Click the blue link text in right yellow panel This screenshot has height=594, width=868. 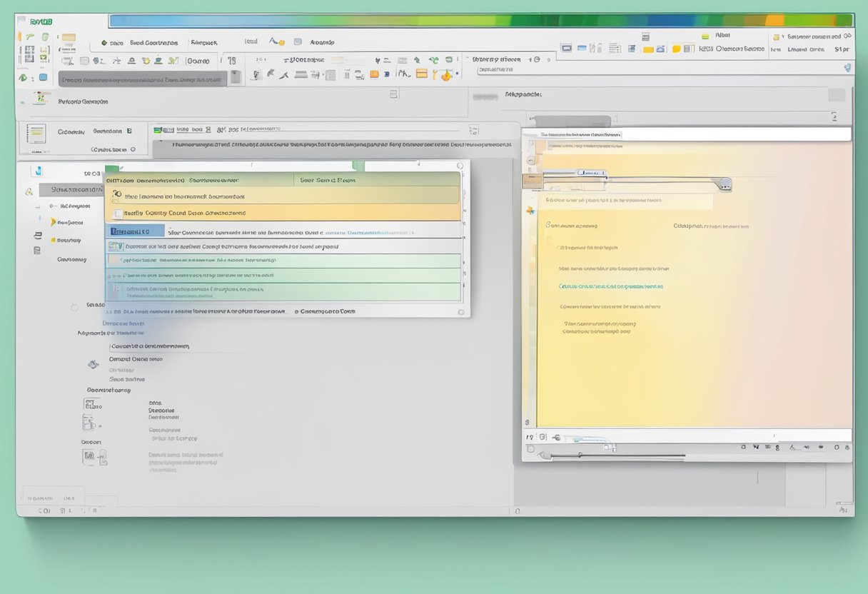(610, 286)
